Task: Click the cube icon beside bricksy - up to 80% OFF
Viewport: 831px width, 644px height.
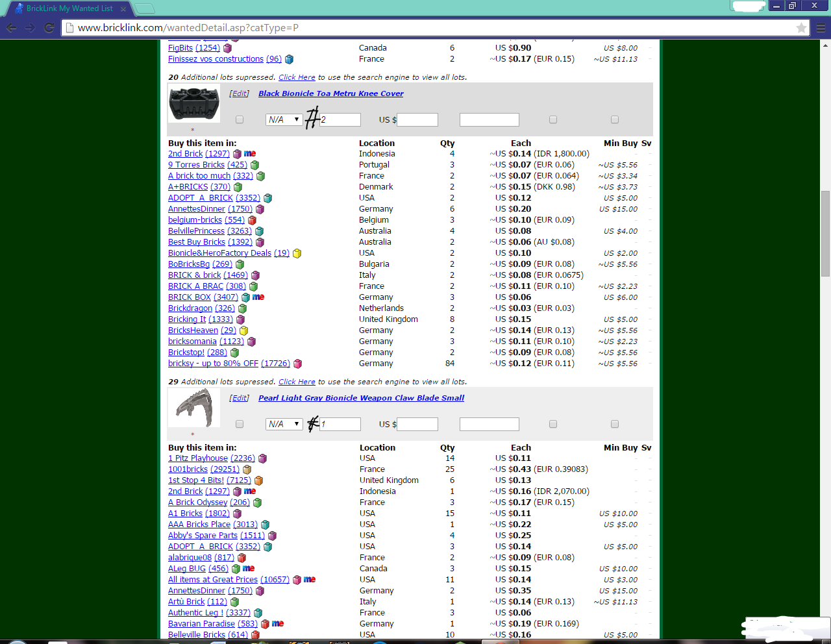Action: pos(297,364)
